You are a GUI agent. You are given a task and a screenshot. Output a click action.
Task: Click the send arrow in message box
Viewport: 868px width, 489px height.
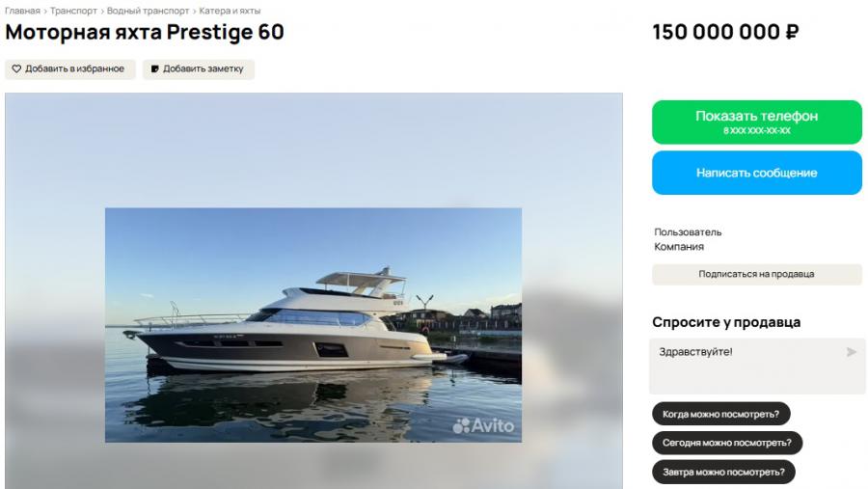coord(851,352)
